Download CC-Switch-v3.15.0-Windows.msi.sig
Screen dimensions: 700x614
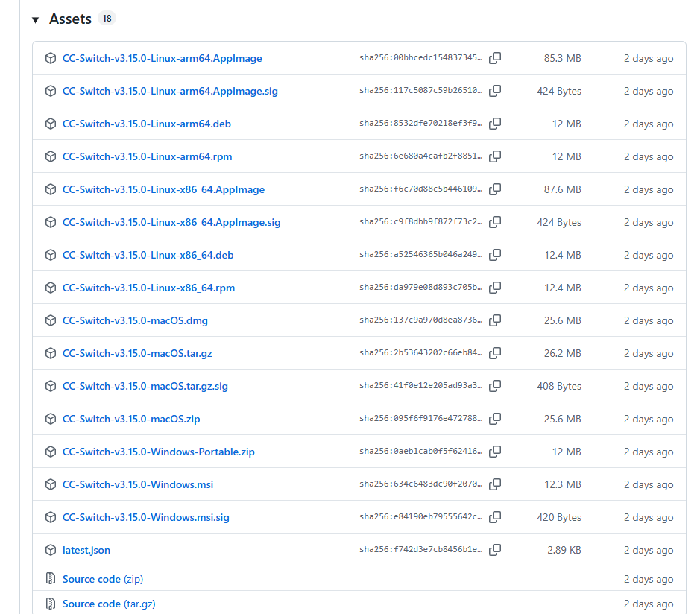coord(146,518)
